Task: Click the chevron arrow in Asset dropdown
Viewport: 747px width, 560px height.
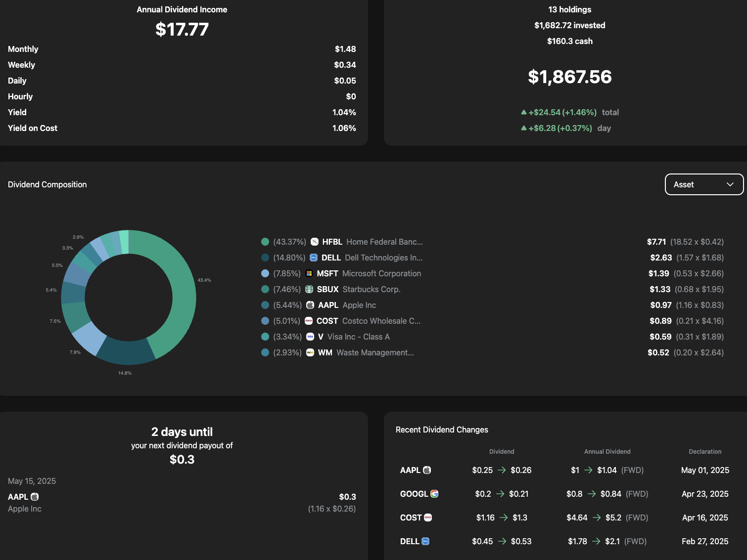Action: click(x=730, y=184)
